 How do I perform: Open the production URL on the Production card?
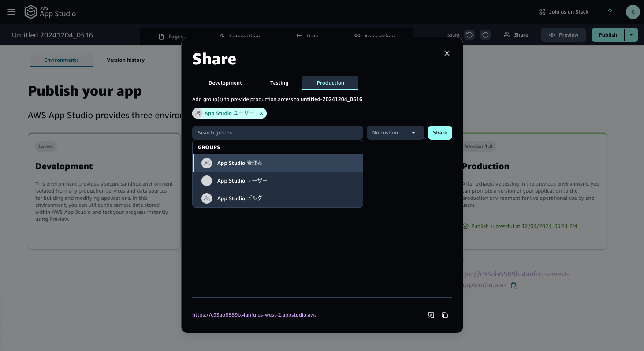(x=516, y=280)
